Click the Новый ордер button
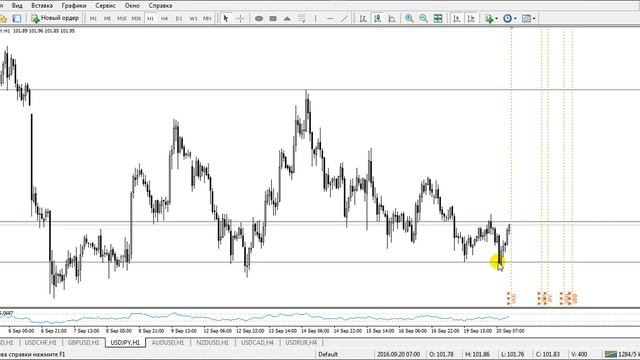Image resolution: width=640 pixels, height=360 pixels. click(56, 18)
